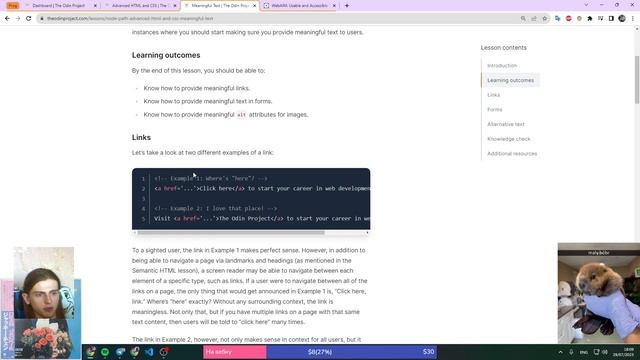This screenshot has height=360, width=640.
Task: Switch to the WebAIM tab
Action: 300,6
